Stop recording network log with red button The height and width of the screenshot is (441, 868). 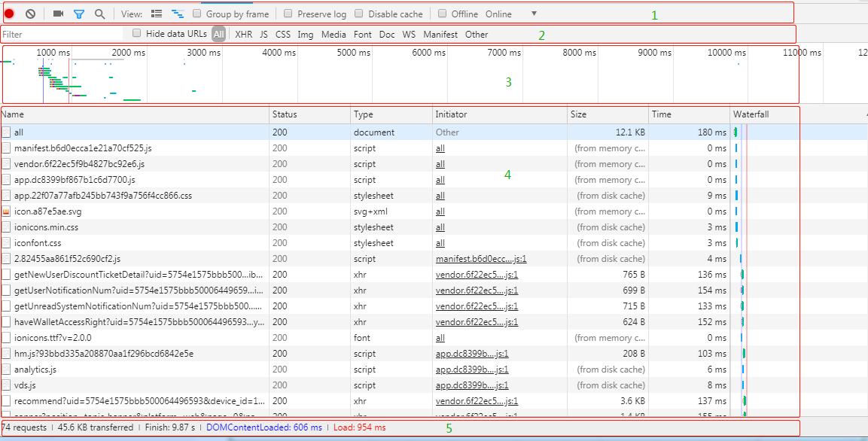tap(9, 14)
